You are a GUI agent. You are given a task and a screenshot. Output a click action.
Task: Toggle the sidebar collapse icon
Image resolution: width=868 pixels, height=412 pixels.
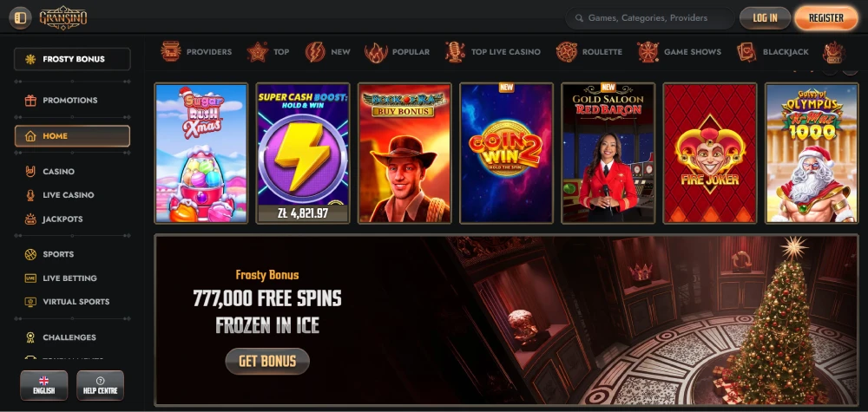[x=21, y=18]
